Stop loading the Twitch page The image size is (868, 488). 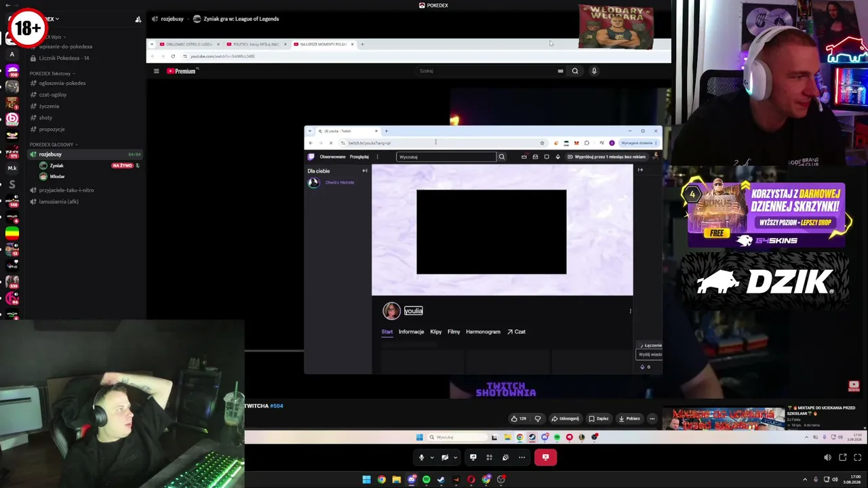pos(331,143)
